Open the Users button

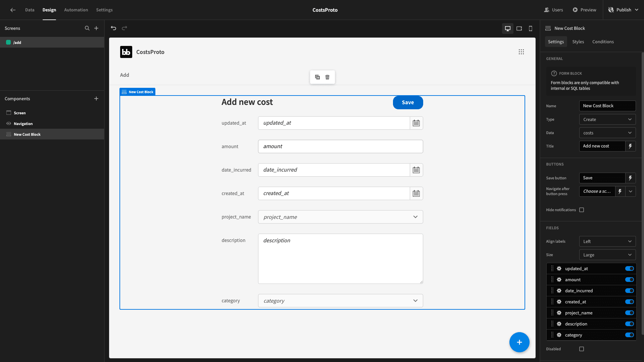click(553, 10)
